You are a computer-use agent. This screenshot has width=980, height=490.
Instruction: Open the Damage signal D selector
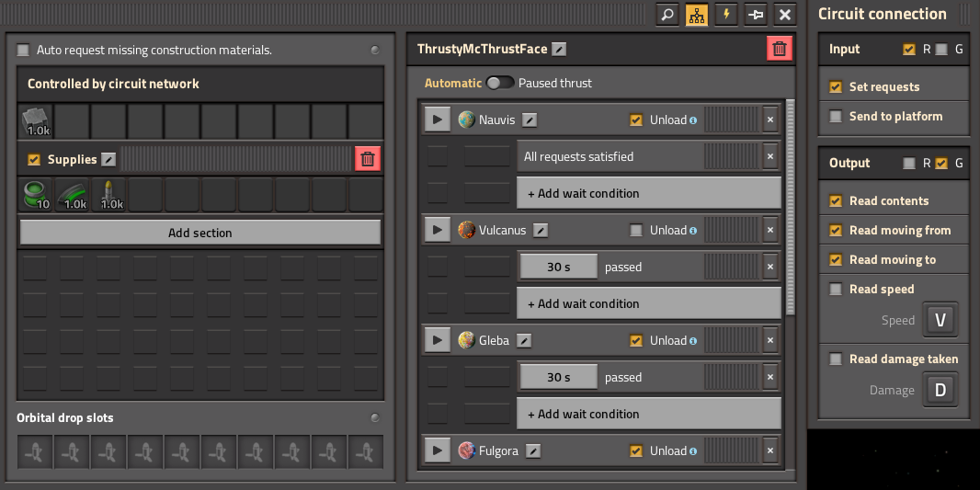point(940,390)
